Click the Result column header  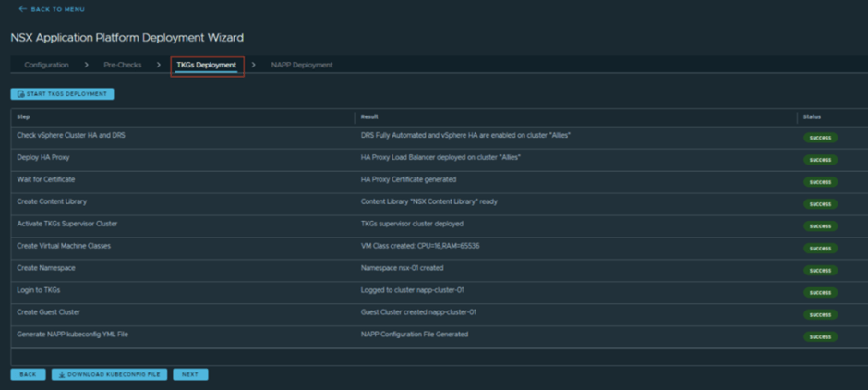click(369, 117)
